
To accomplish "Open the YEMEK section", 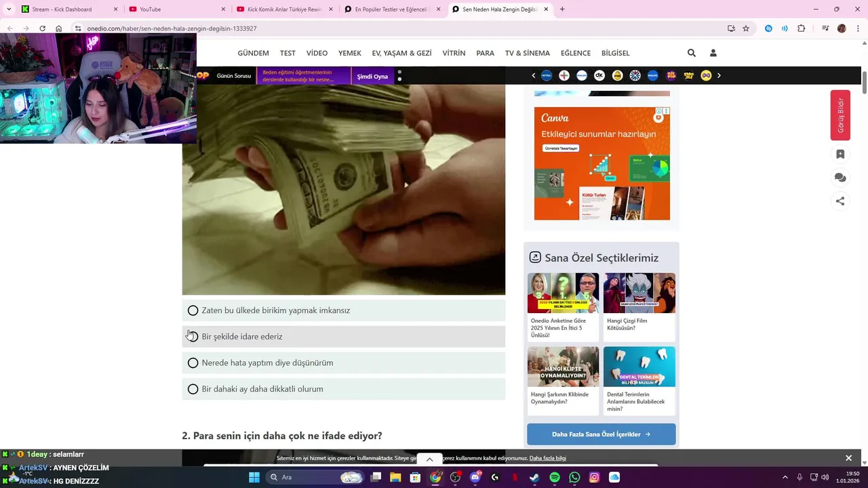I will (x=350, y=53).
